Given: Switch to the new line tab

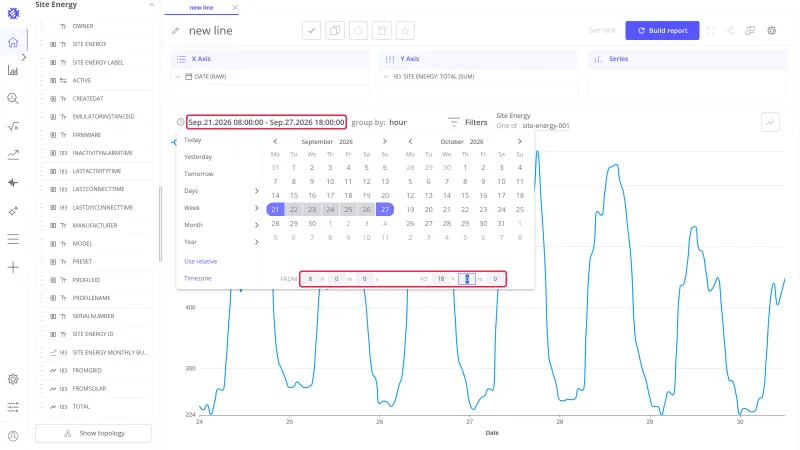Looking at the screenshot, I should (x=202, y=8).
